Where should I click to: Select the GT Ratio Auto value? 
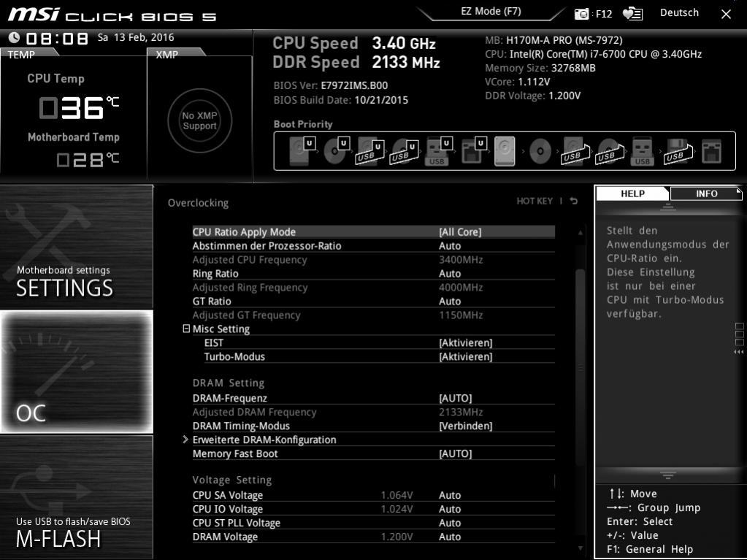point(450,301)
